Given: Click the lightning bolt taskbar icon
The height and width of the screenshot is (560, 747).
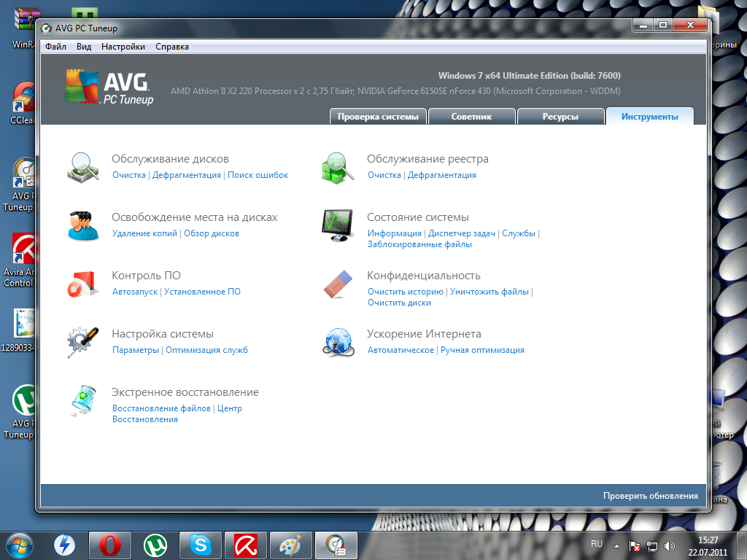Looking at the screenshot, I should coord(64,545).
